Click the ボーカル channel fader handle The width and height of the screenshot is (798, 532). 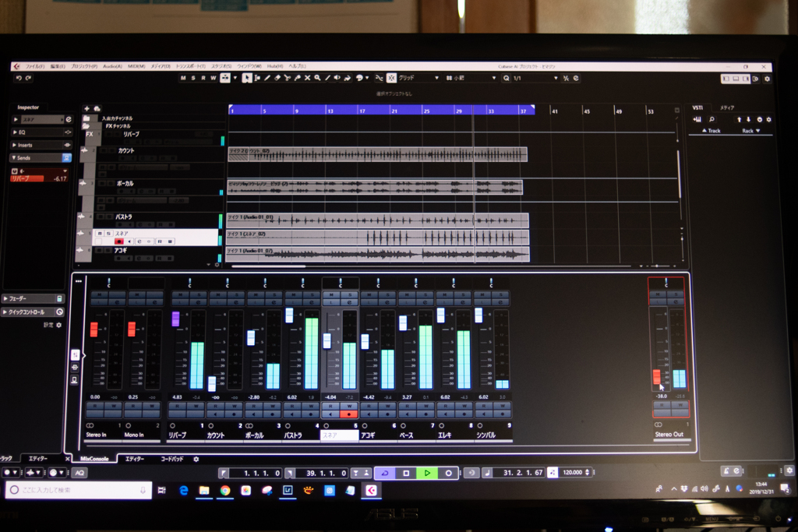pos(251,338)
